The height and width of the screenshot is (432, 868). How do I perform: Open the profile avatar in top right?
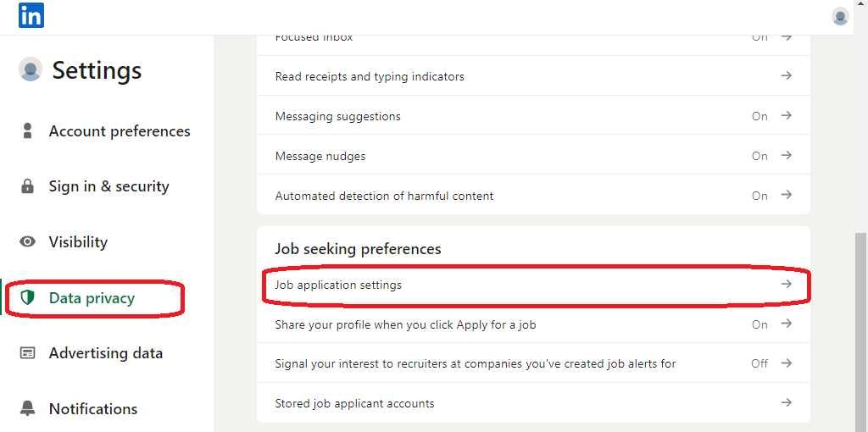click(x=840, y=16)
